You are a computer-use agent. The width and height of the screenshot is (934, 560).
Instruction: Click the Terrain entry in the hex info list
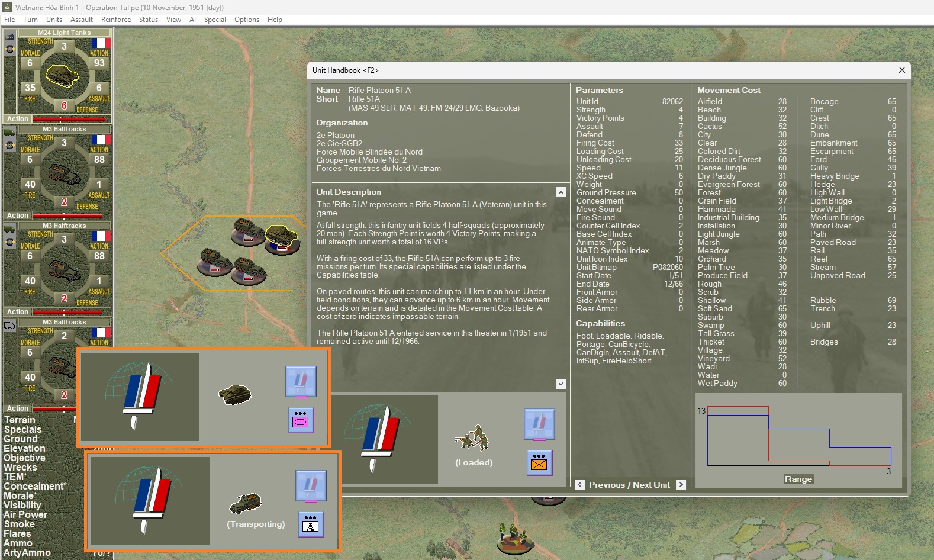20,420
